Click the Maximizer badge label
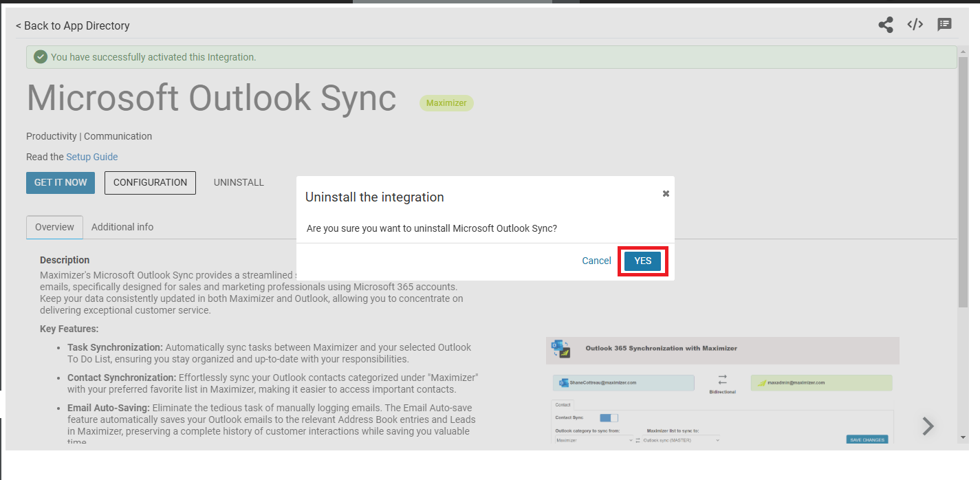 pos(446,103)
